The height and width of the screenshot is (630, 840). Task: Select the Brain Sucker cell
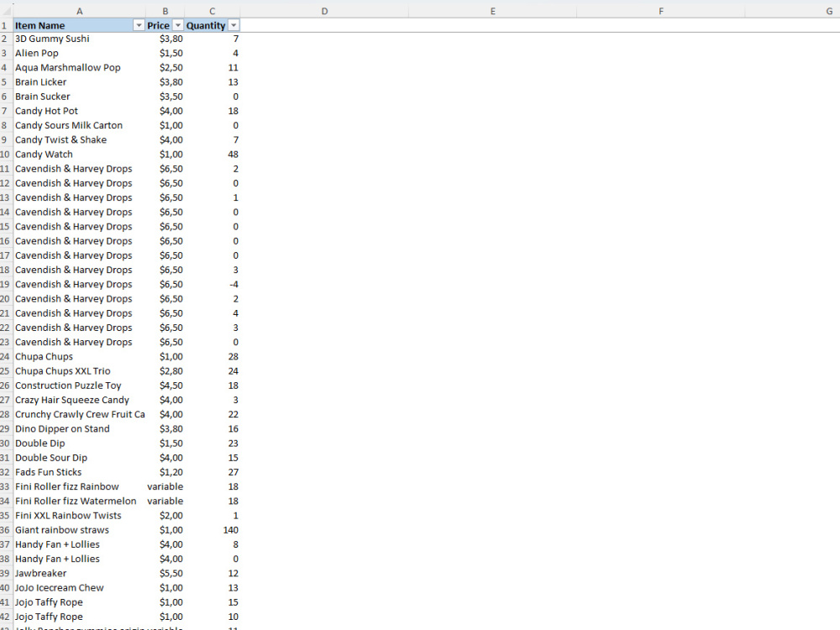[x=79, y=97]
